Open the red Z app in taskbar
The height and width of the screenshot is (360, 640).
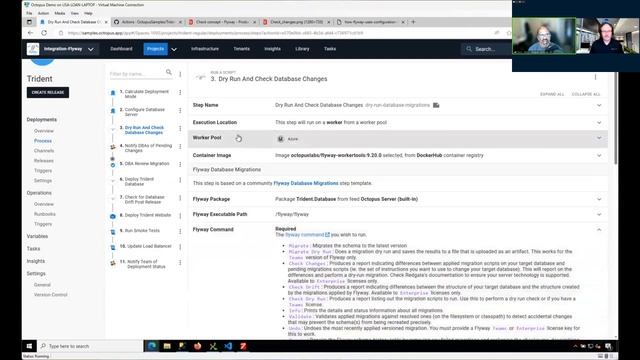tap(243, 346)
